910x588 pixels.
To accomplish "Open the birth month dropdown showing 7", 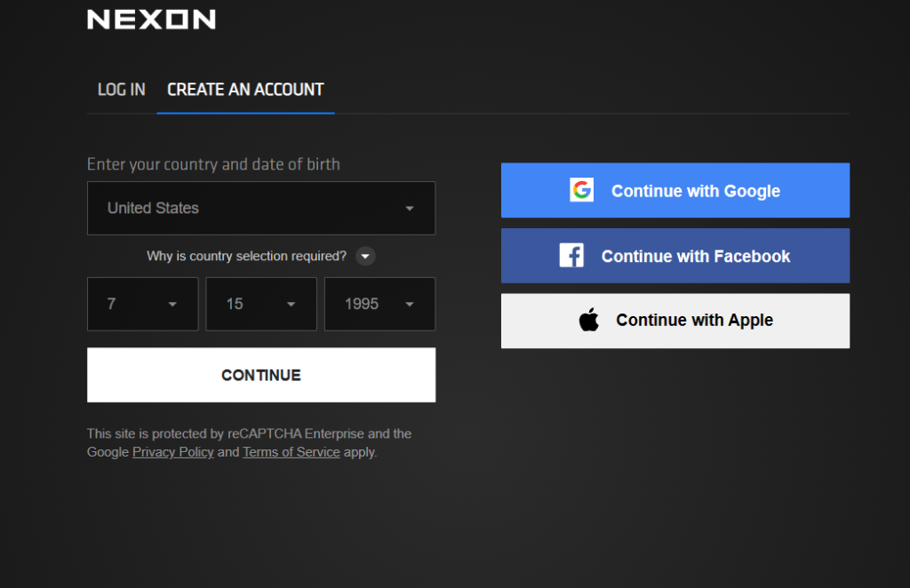I will [x=143, y=304].
